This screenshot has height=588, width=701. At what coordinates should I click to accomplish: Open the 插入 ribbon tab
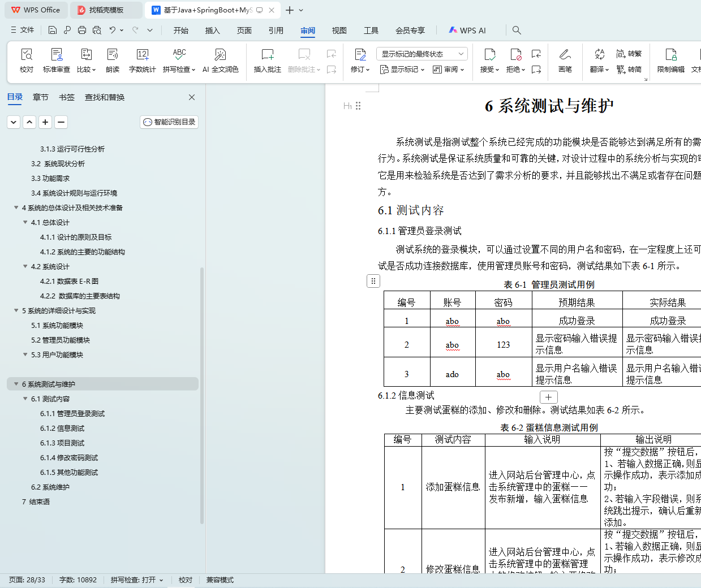[213, 31]
